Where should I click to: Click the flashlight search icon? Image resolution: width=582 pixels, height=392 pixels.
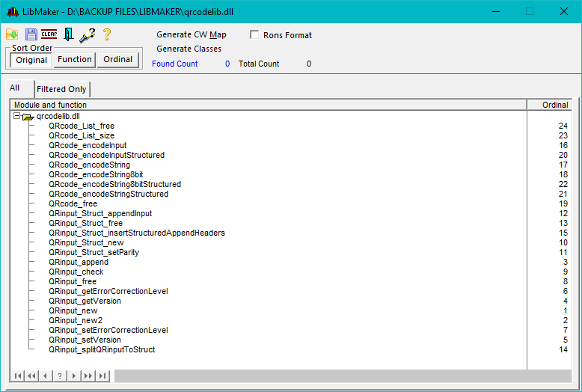[x=88, y=34]
